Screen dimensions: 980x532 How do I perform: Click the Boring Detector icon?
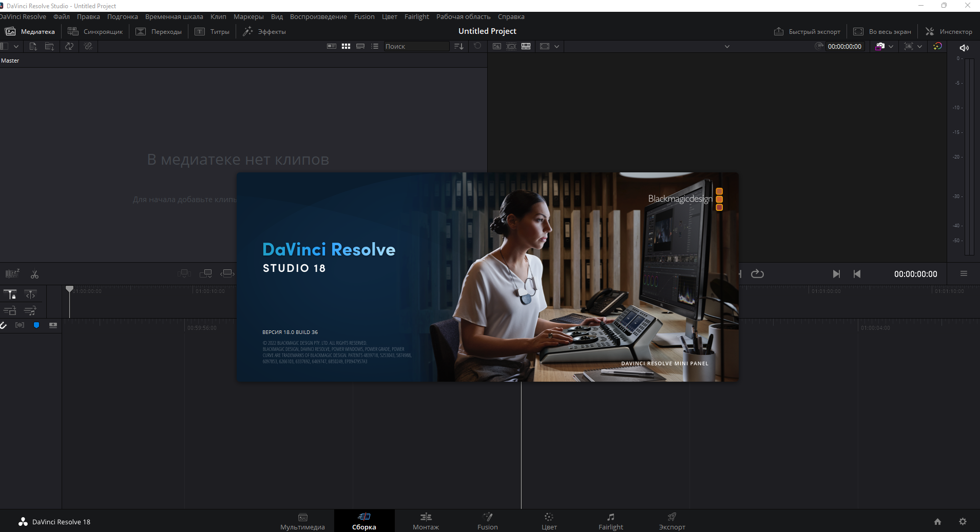pos(12,273)
